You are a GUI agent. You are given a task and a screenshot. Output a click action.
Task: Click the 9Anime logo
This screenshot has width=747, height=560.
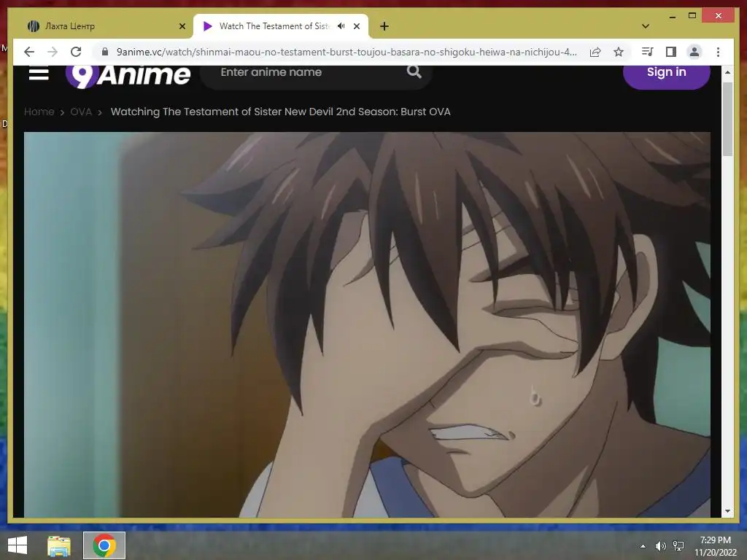pos(128,75)
